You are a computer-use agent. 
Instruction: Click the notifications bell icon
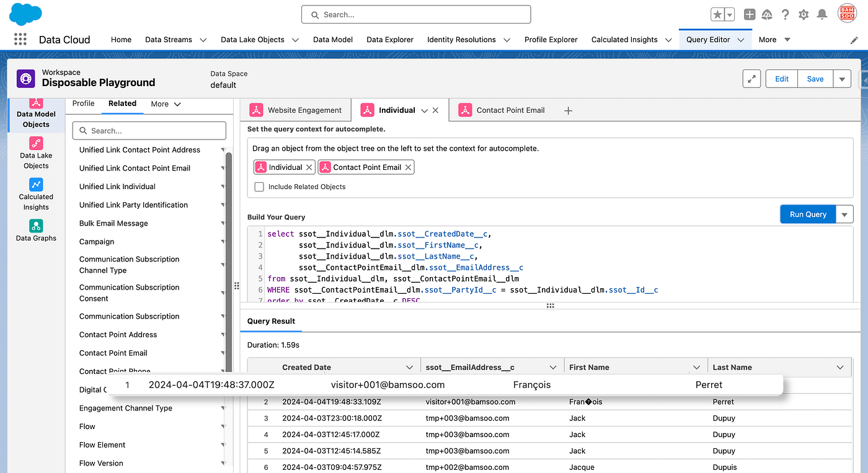(822, 14)
